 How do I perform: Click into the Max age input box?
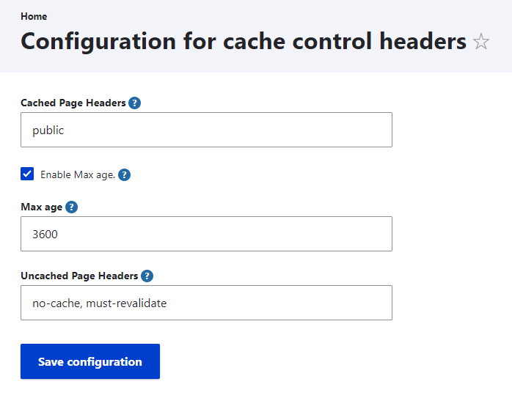pyautogui.click(x=206, y=234)
